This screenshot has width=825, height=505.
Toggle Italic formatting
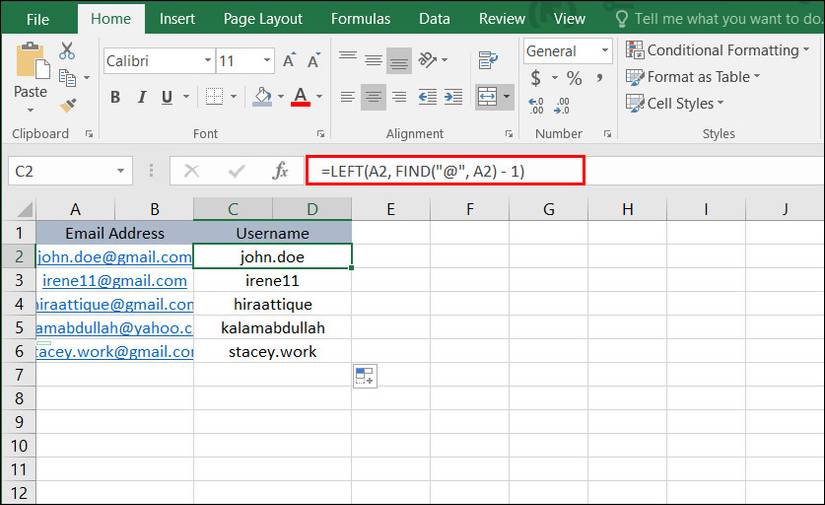(x=142, y=97)
